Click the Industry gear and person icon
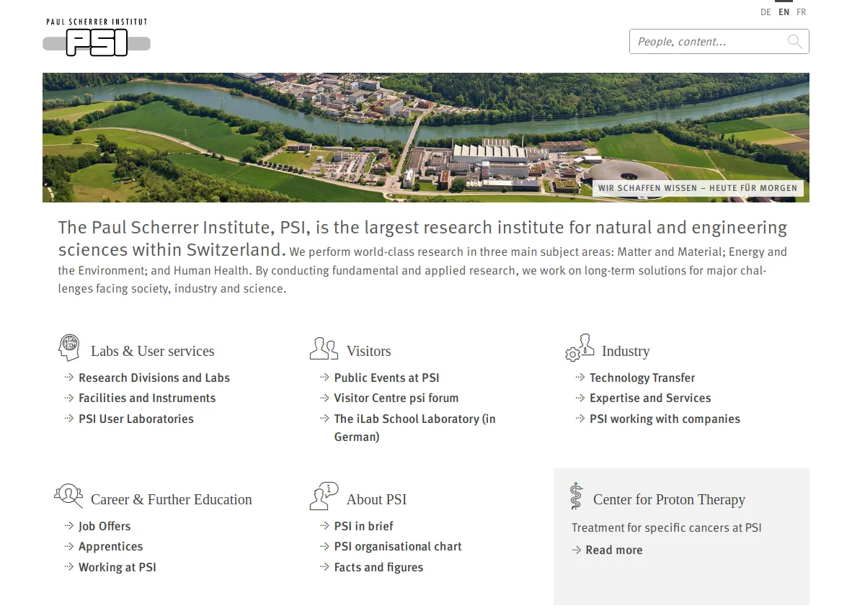Screen dimensions: 852x616 tap(580, 348)
